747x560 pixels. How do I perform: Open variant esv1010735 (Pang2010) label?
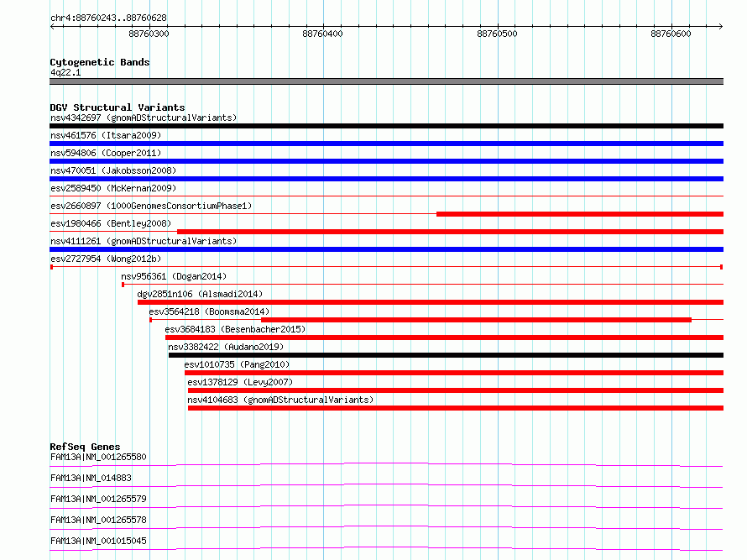[237, 364]
